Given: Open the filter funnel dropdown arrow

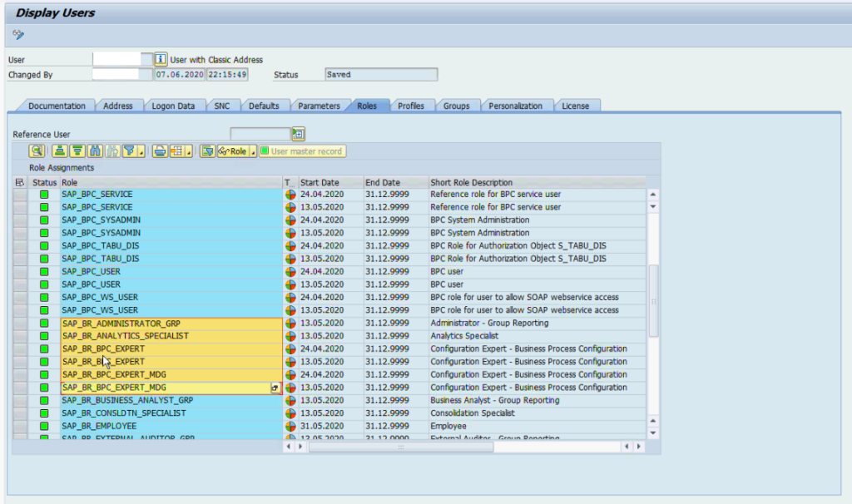Looking at the screenshot, I should click(141, 151).
